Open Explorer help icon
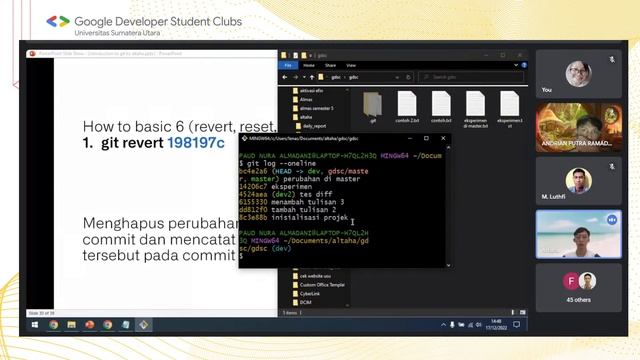 [524, 65]
